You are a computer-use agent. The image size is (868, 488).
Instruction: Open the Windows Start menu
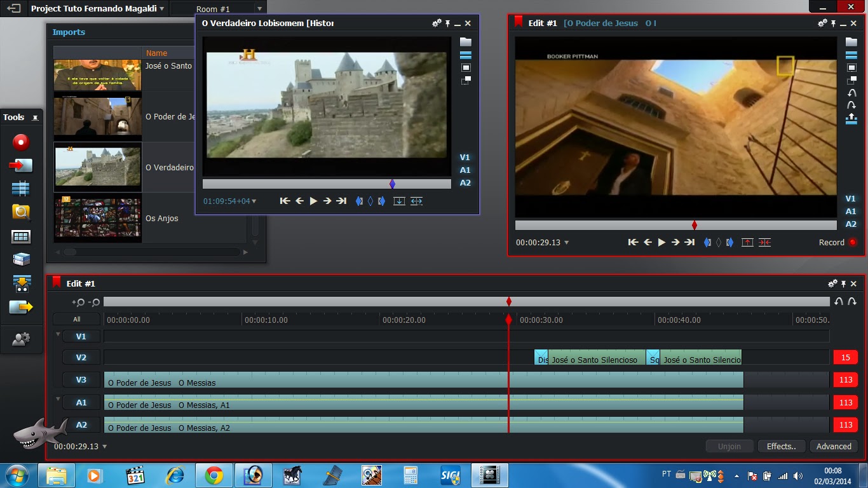[x=17, y=475]
